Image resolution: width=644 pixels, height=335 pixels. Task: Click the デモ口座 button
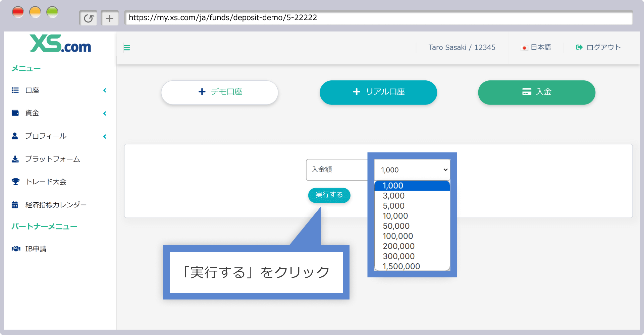(x=220, y=92)
